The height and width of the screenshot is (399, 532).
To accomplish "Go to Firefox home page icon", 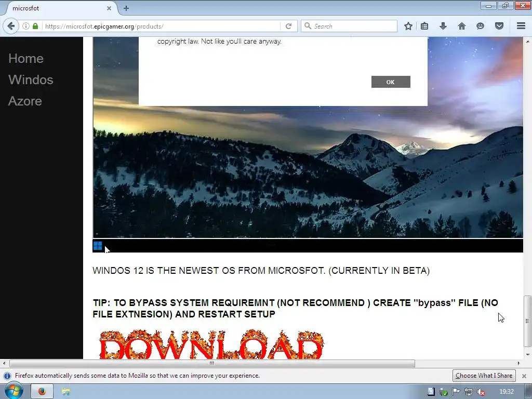I will click(x=462, y=26).
